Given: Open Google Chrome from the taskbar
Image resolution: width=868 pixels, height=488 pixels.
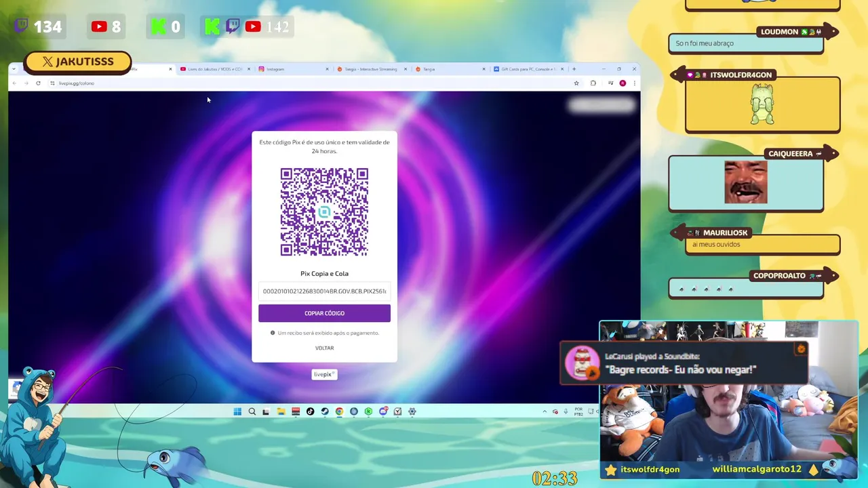Looking at the screenshot, I should (x=339, y=411).
